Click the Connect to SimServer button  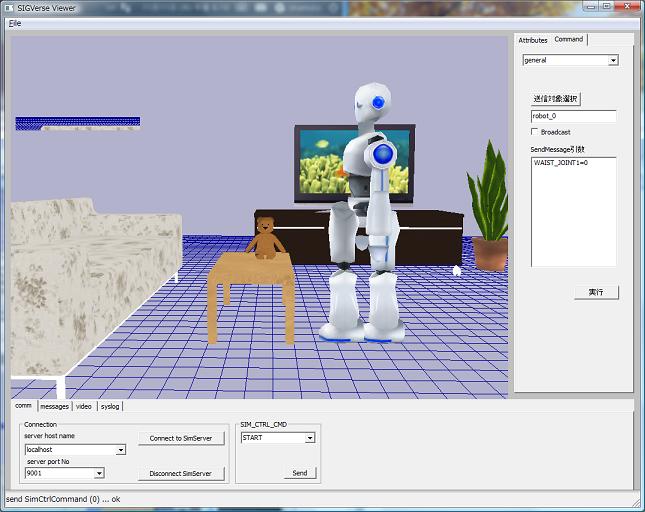tap(181, 439)
